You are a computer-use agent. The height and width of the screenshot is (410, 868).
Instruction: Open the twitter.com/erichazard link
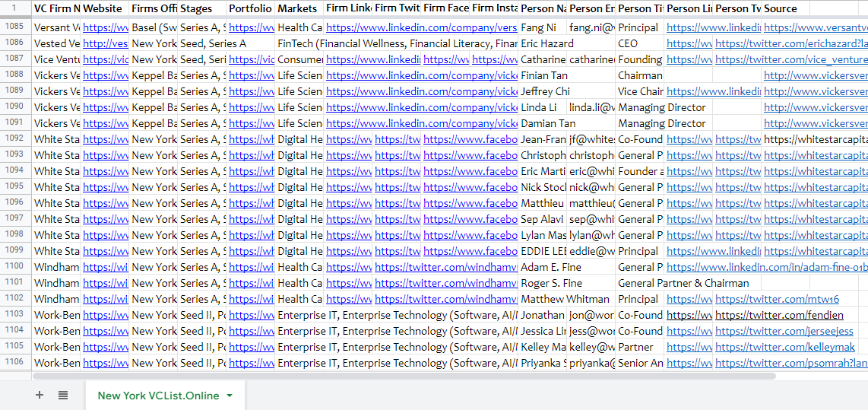click(791, 43)
